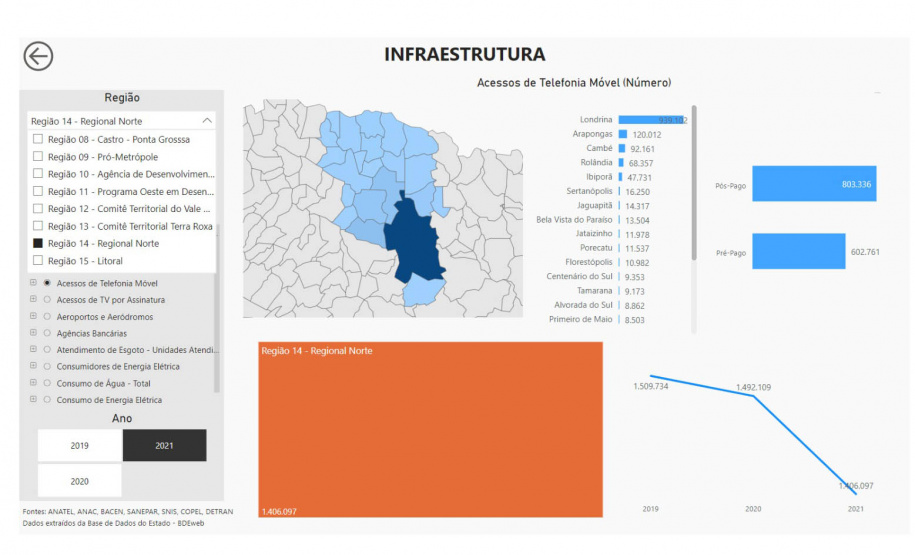915x555 pixels.
Task: Expand the Acessos de Telefonia Móvel node
Action: (x=33, y=283)
